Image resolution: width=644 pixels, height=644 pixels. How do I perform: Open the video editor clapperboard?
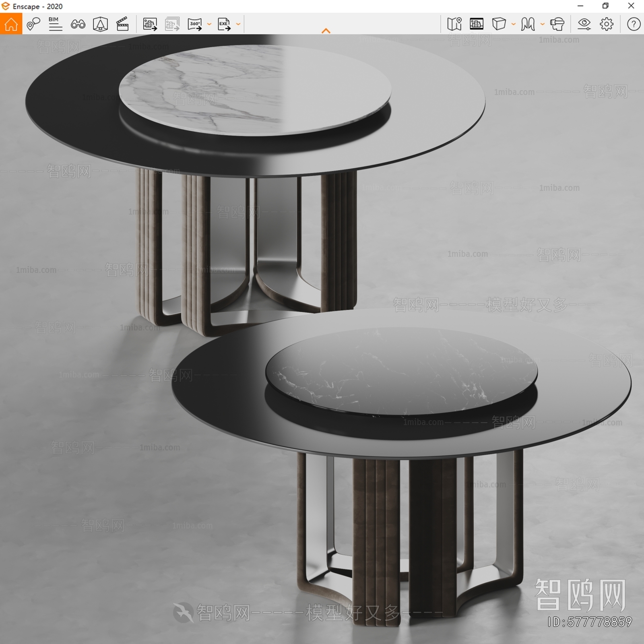pyautogui.click(x=122, y=24)
